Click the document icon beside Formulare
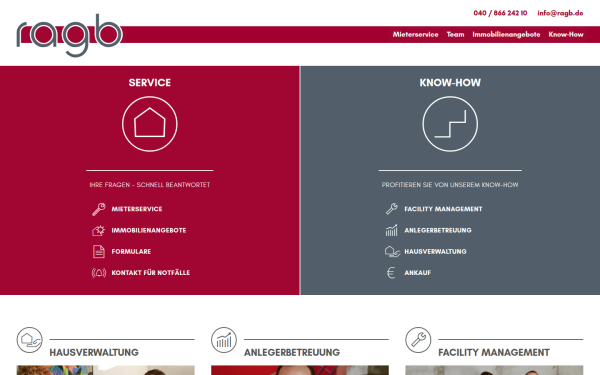Screen dimensions: 600x375 click(99, 251)
